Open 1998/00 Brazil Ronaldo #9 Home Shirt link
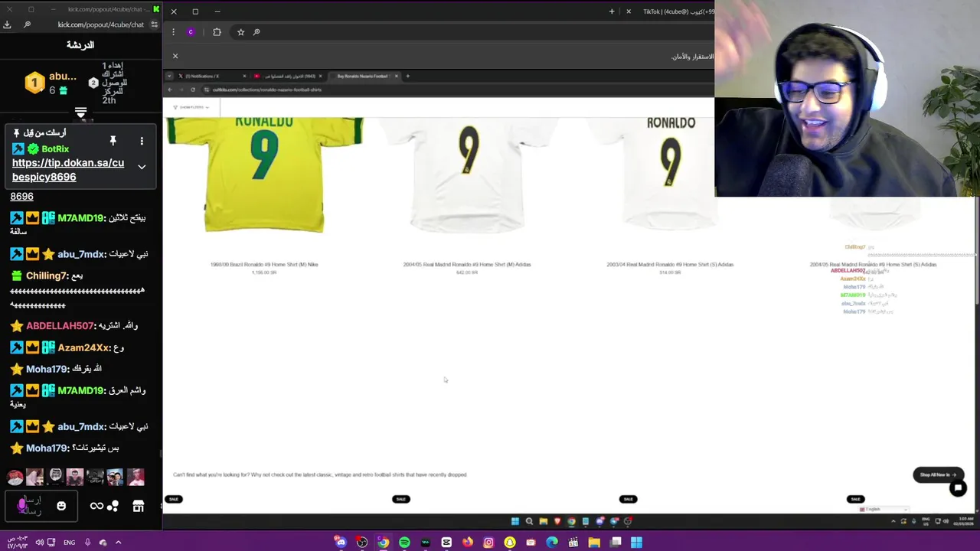The width and height of the screenshot is (980, 551). [264, 264]
